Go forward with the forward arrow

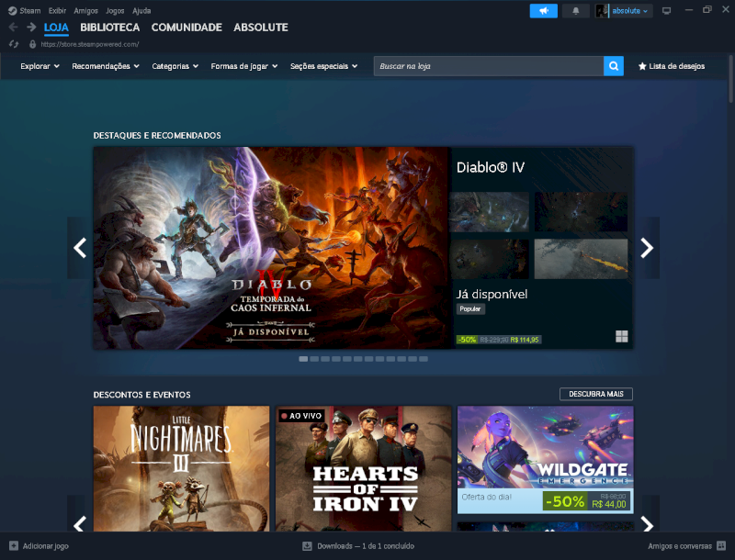pyautogui.click(x=31, y=28)
